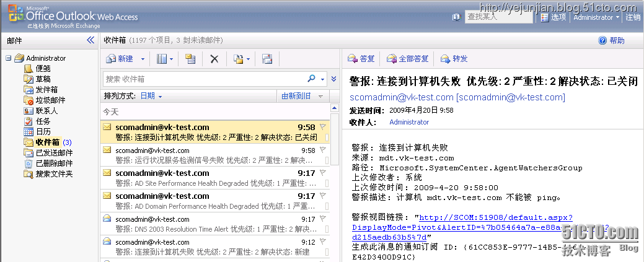Click envelope icon of 9:58 highlighted message

pos(107,127)
